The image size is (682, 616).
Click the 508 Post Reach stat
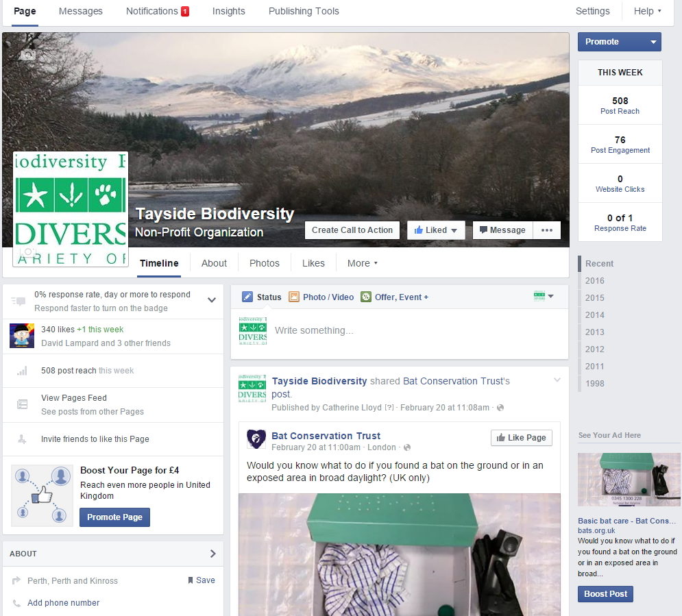(x=620, y=106)
